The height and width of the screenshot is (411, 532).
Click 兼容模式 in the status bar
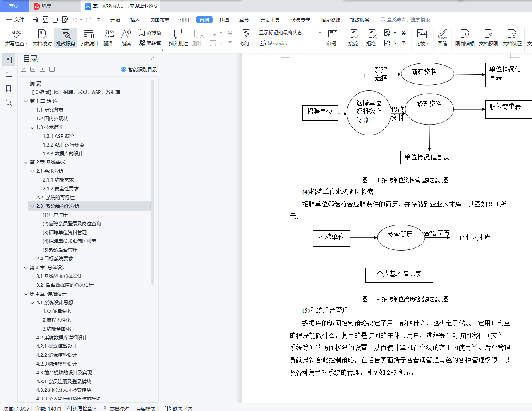point(146,409)
